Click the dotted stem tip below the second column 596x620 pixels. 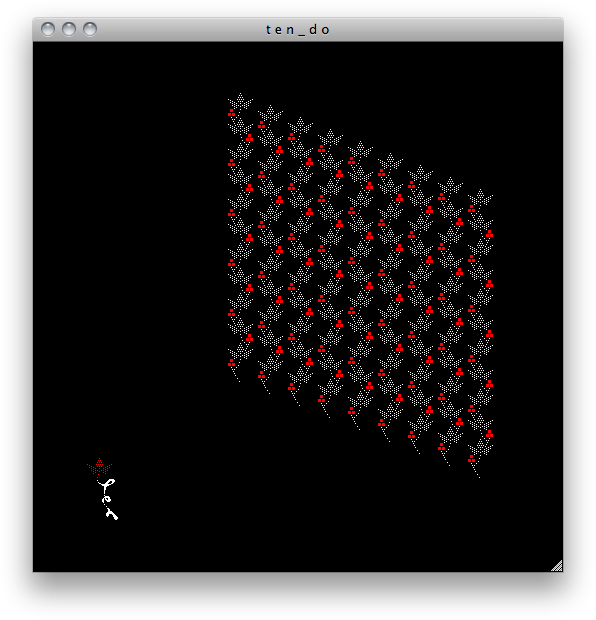266,387
